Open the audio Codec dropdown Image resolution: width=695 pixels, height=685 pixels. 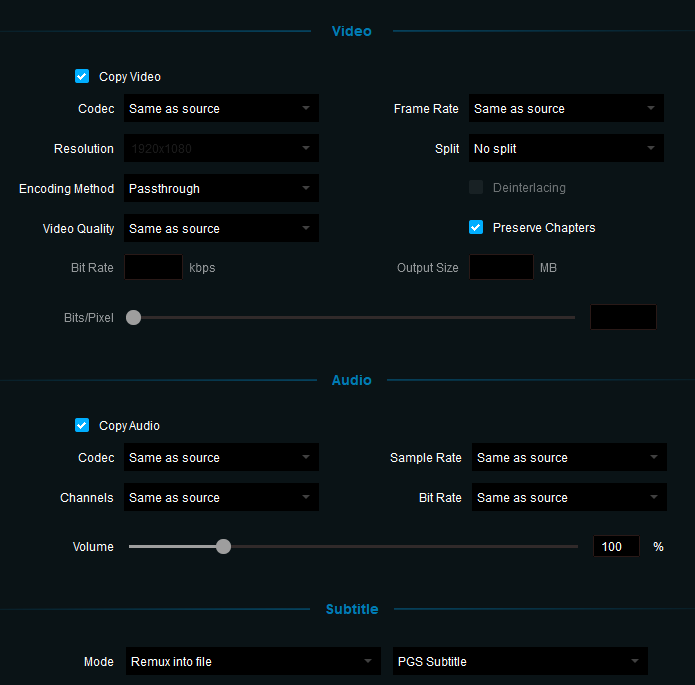(x=221, y=457)
